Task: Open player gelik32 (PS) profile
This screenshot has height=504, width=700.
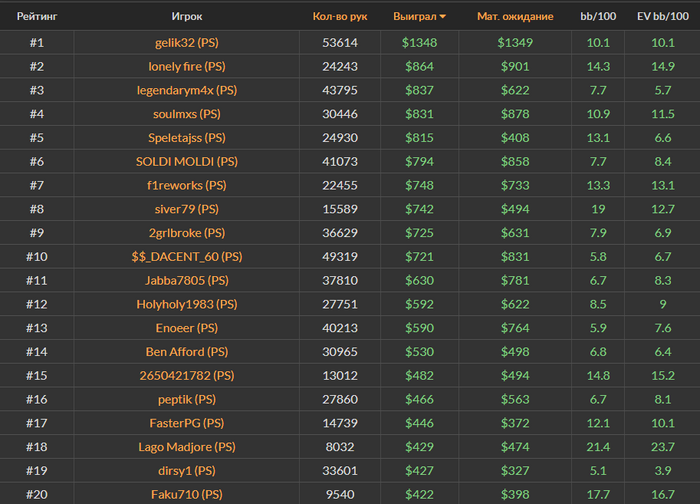Action: pos(187,43)
